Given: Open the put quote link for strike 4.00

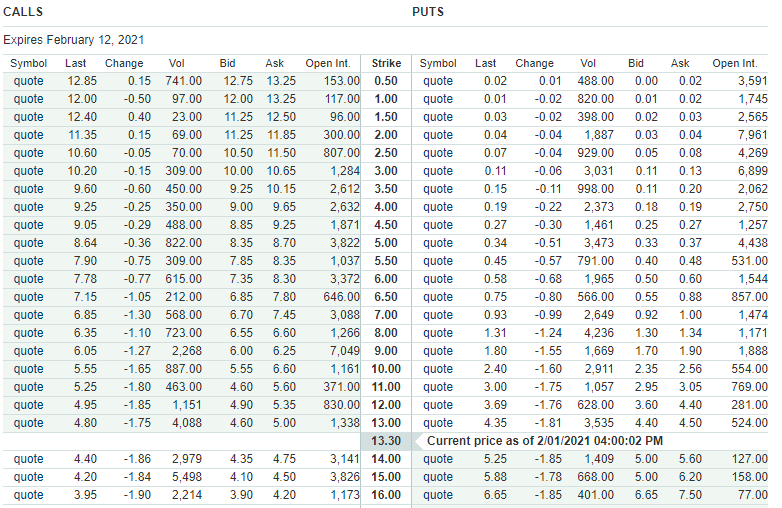Looking at the screenshot, I should (x=438, y=207).
